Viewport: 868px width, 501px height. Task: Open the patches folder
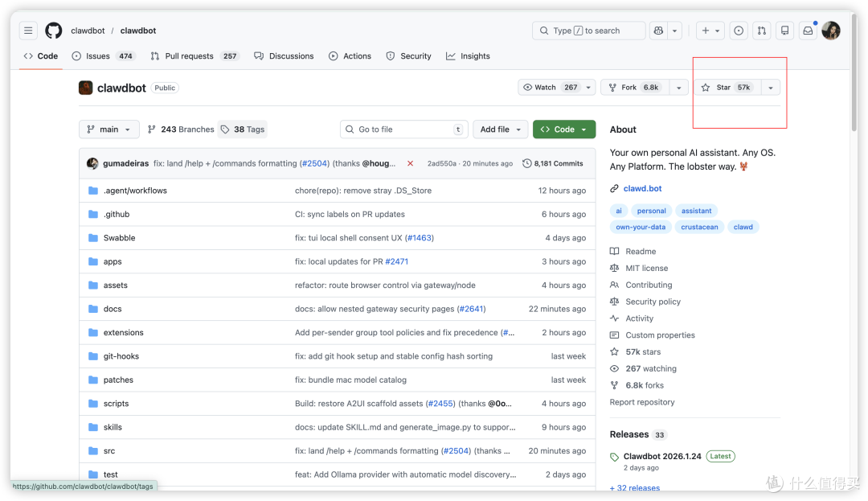(118, 380)
